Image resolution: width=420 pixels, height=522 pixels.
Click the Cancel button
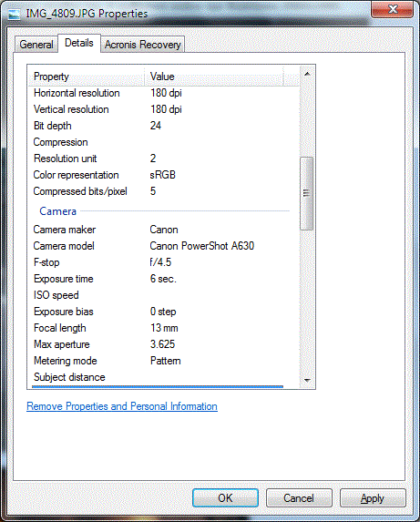coord(299,498)
